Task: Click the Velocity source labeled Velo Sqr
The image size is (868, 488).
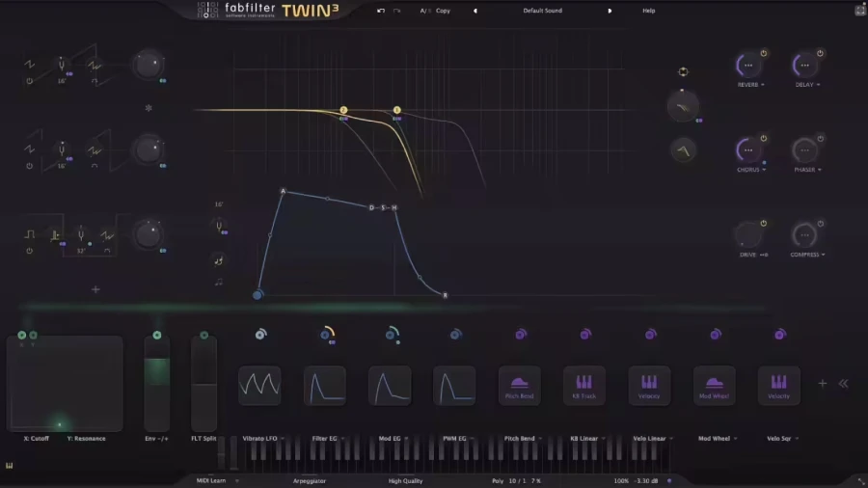Action: [x=779, y=385]
